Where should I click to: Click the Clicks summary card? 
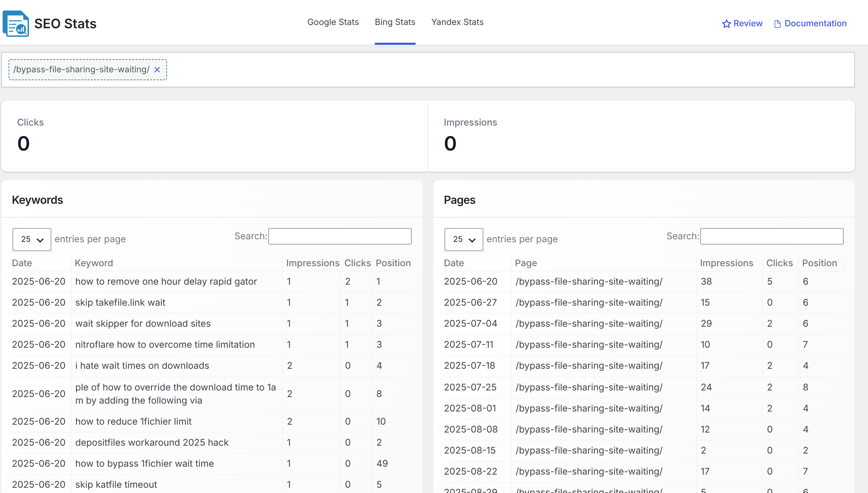tap(214, 136)
